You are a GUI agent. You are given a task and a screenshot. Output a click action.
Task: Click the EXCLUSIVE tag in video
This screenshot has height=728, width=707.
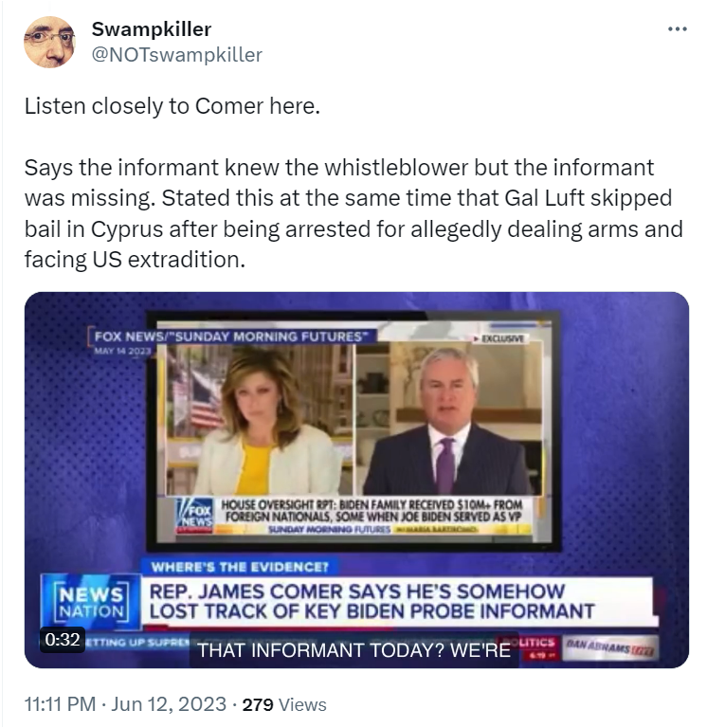tap(499, 339)
